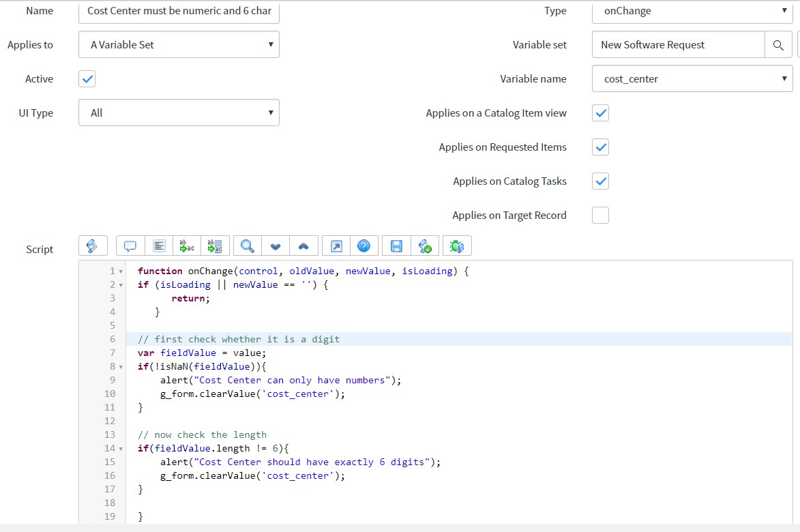Click the Variable set lookup magnifier

point(778,45)
